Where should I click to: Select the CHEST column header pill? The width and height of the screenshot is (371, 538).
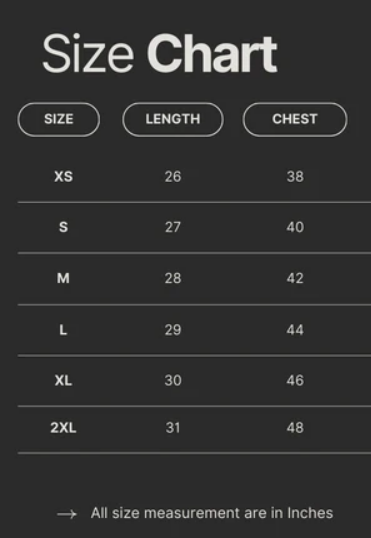coord(295,119)
